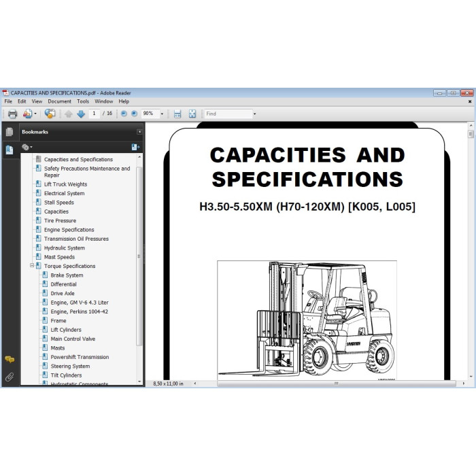
Task: Open Electrical System bookmark
Action: click(65, 193)
